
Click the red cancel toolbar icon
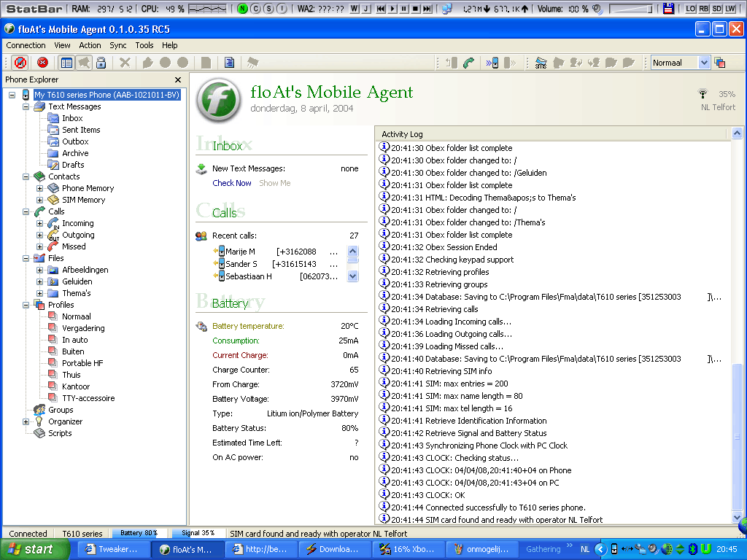(x=42, y=63)
